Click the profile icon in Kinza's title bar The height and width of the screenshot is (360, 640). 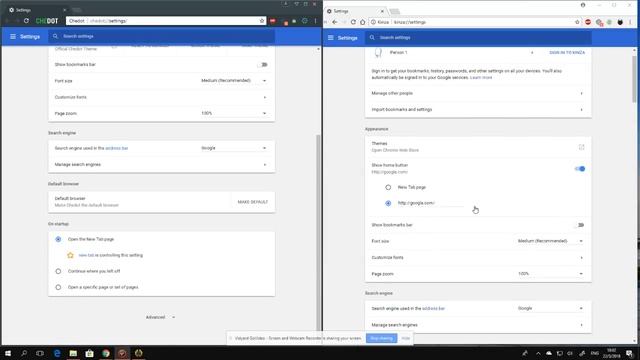[x=583, y=5]
